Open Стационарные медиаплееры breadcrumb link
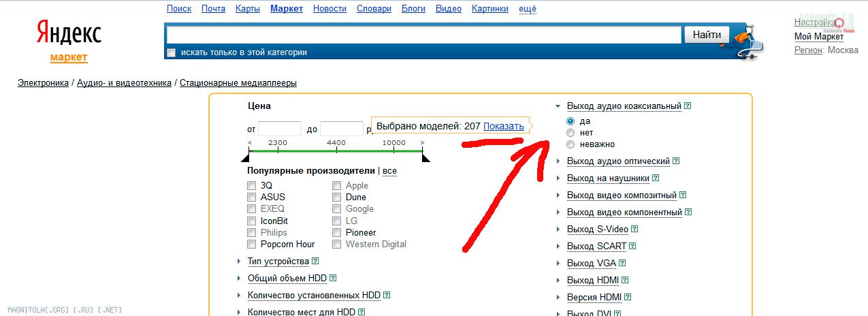The width and height of the screenshot is (868, 316). pos(238,83)
